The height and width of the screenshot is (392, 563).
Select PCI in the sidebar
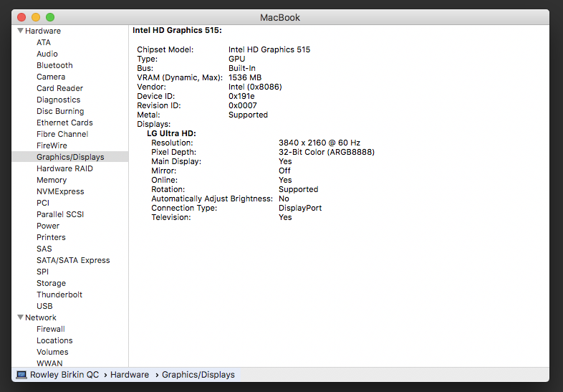pos(43,203)
